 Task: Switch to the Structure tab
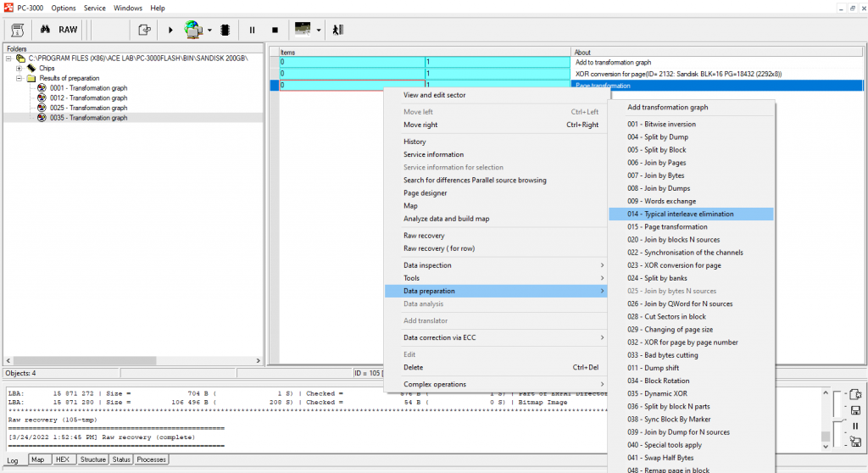(92, 459)
